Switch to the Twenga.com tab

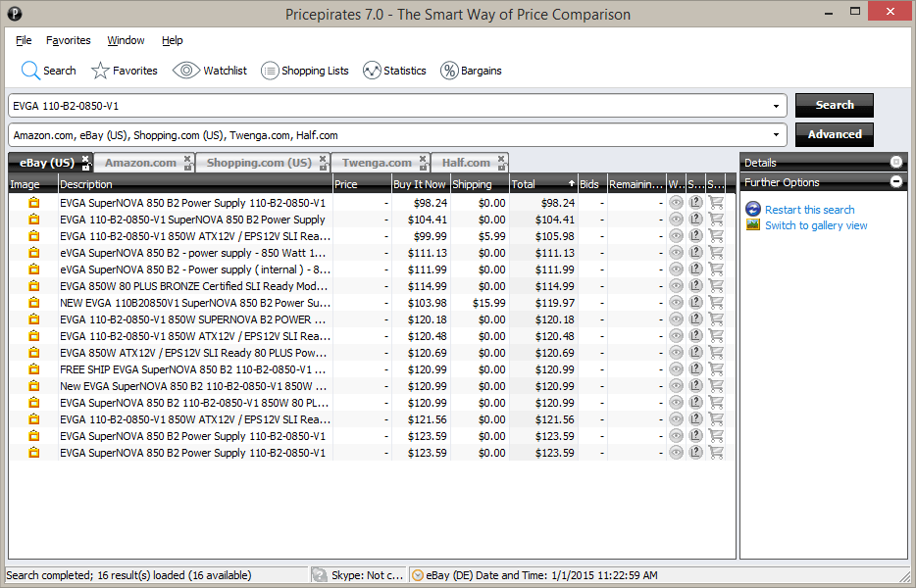[377, 163]
